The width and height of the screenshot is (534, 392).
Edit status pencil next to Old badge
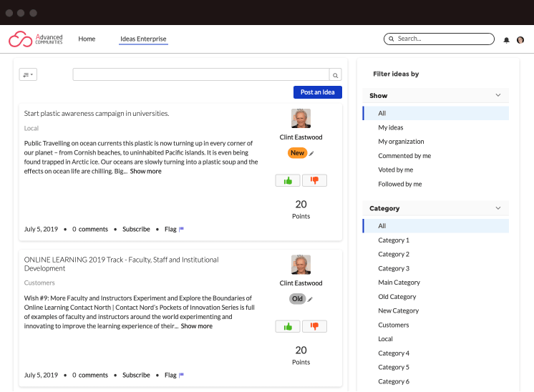(x=310, y=300)
